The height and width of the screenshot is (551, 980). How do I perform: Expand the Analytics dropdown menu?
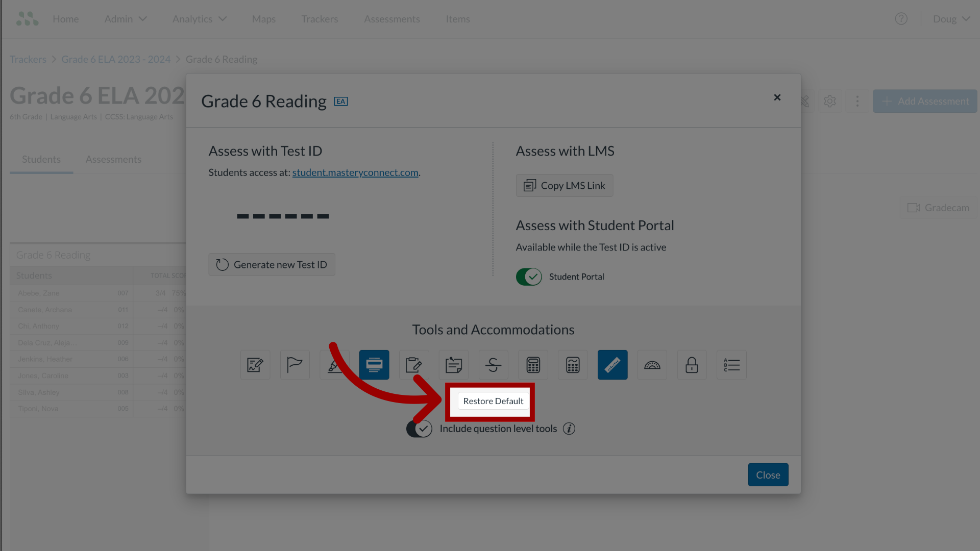(x=200, y=19)
